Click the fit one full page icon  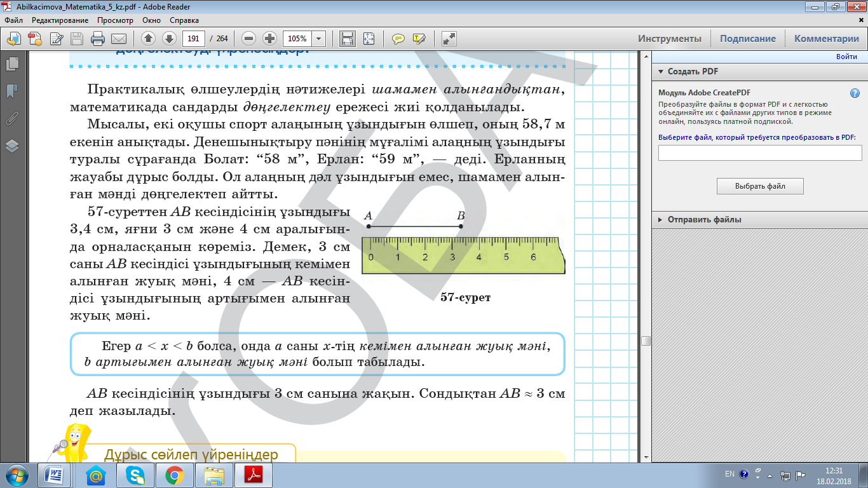[x=369, y=39]
